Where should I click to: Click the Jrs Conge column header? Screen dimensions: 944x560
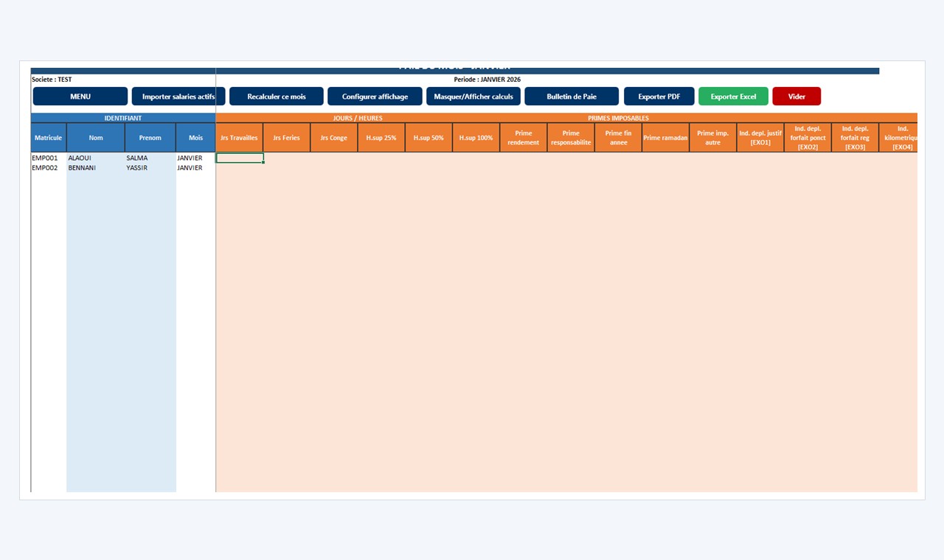point(334,138)
